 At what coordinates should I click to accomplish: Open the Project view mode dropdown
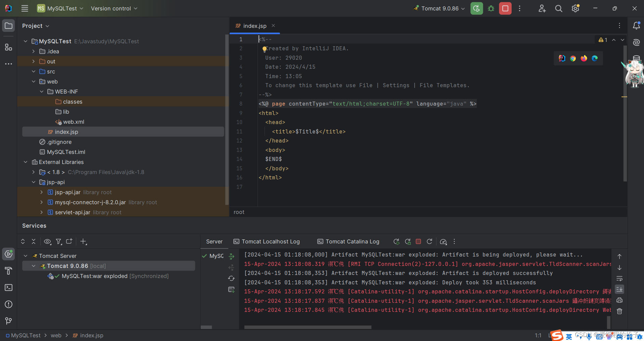point(36,26)
